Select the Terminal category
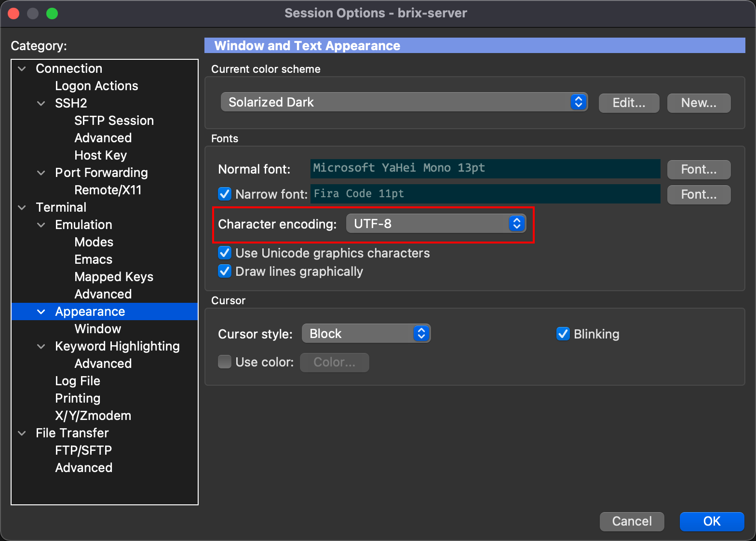The width and height of the screenshot is (756, 541). coord(61,207)
